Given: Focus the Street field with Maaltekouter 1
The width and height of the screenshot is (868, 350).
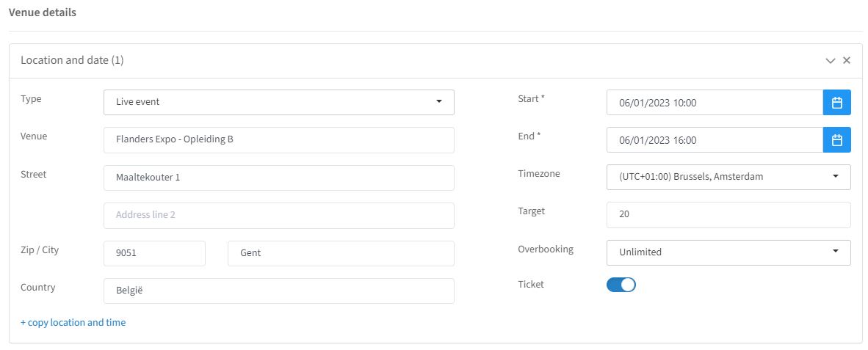Looking at the screenshot, I should tap(279, 178).
